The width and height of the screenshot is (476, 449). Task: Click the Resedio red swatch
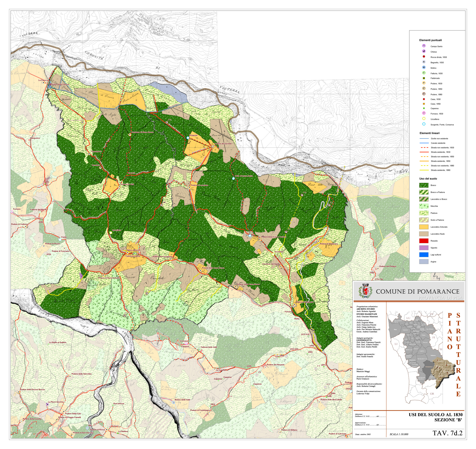click(x=424, y=241)
